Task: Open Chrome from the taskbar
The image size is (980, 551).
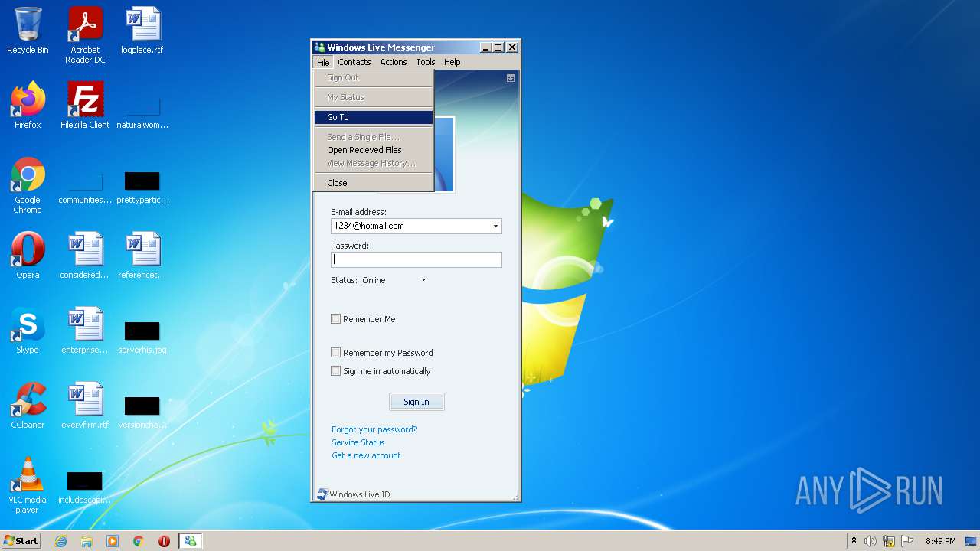Action: click(x=139, y=541)
